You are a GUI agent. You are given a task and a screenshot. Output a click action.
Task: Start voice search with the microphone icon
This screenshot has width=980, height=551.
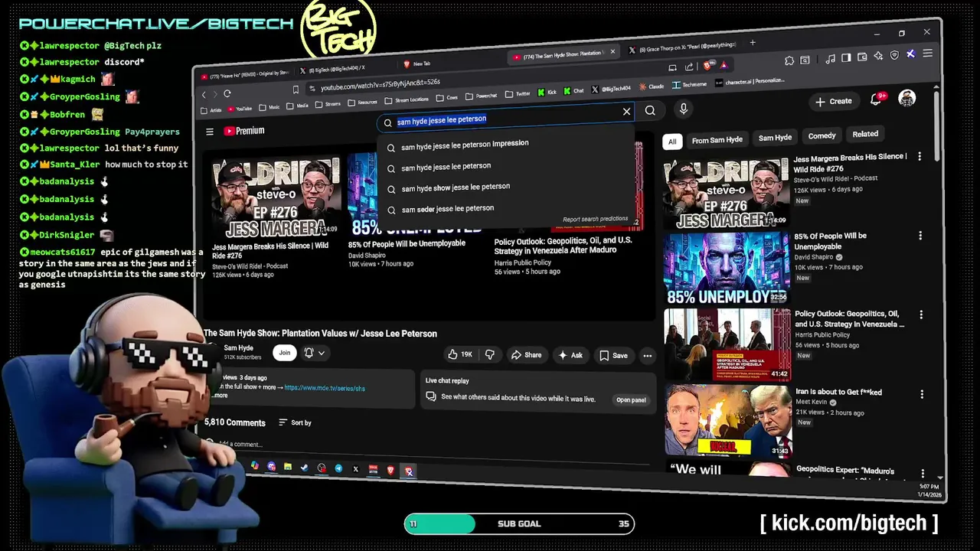tap(684, 109)
